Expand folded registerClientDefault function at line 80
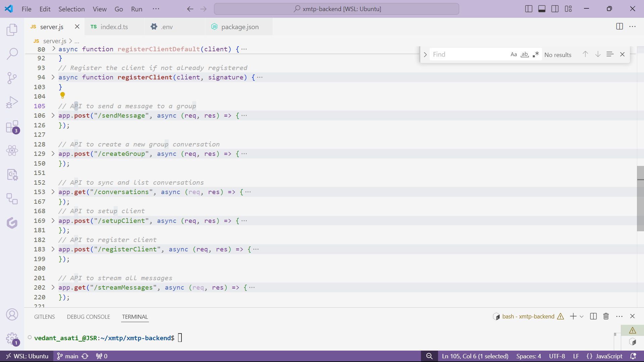Image resolution: width=644 pixels, height=362 pixels. [53, 49]
